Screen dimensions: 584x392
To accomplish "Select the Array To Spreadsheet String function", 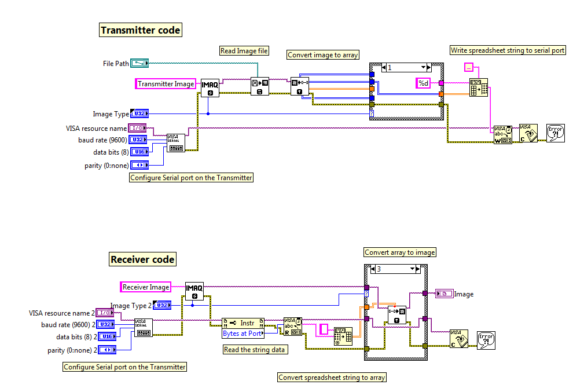I will (x=479, y=88).
